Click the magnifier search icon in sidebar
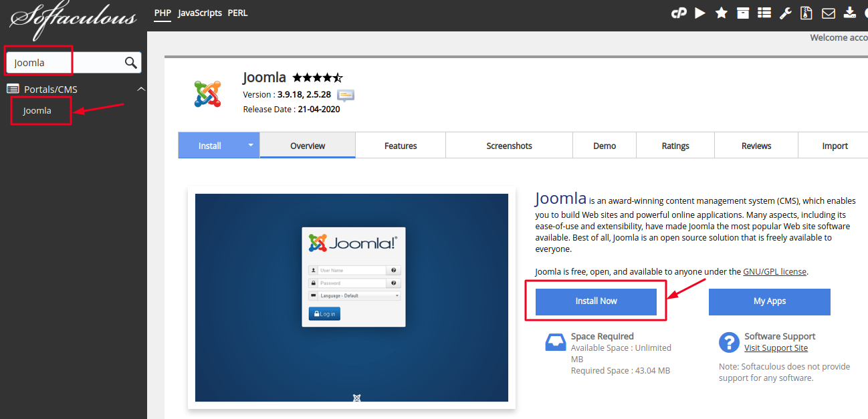The height and width of the screenshot is (419, 868). (131, 63)
